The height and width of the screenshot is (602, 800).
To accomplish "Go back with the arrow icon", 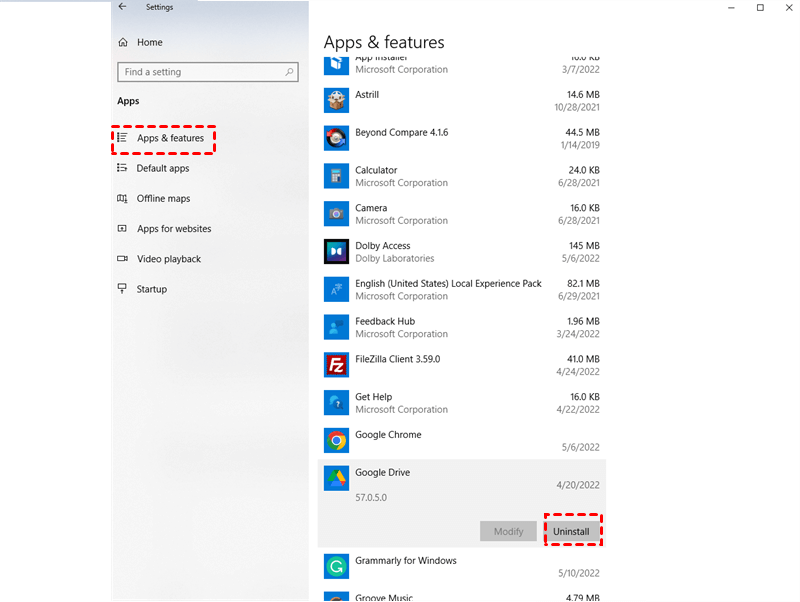I will [122, 7].
